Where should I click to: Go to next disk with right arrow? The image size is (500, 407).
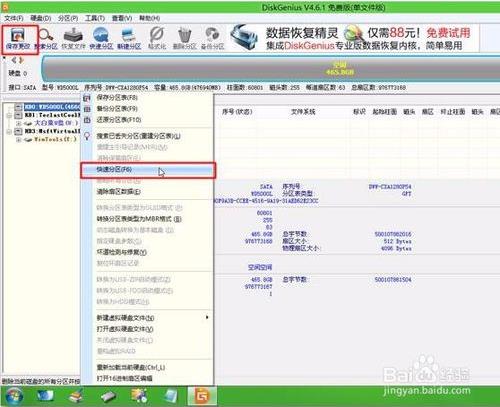[21, 60]
